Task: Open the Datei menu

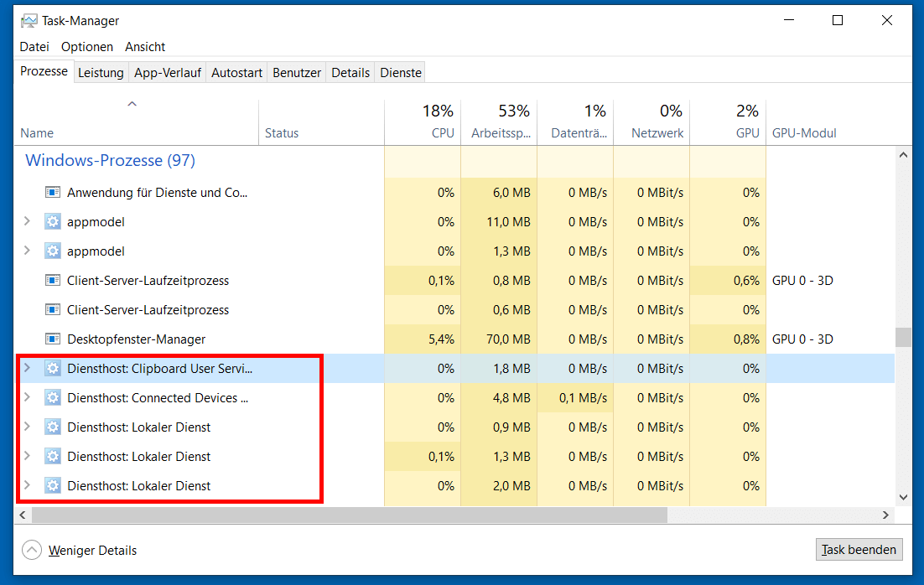Action: point(34,47)
